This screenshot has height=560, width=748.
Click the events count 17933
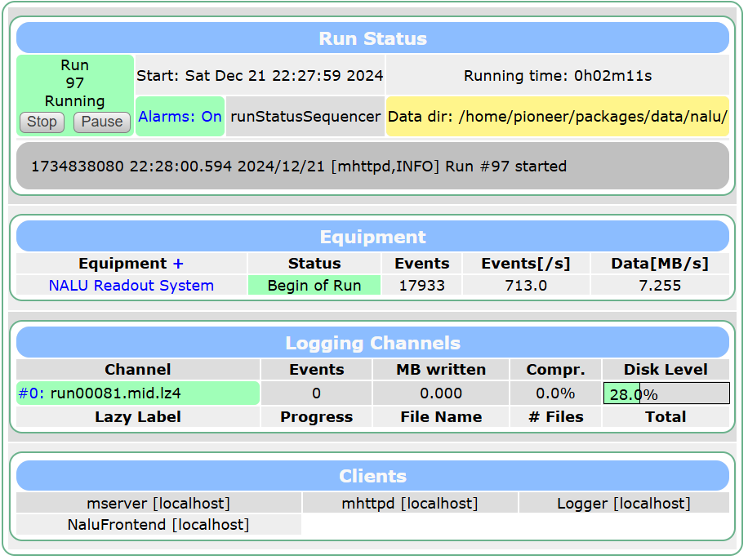(x=421, y=285)
